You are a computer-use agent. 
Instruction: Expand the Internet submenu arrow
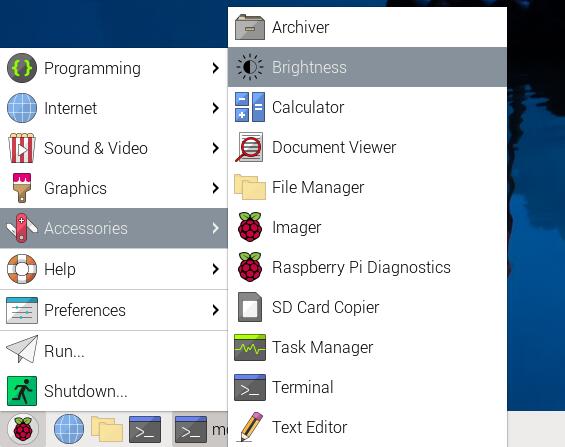[215, 108]
